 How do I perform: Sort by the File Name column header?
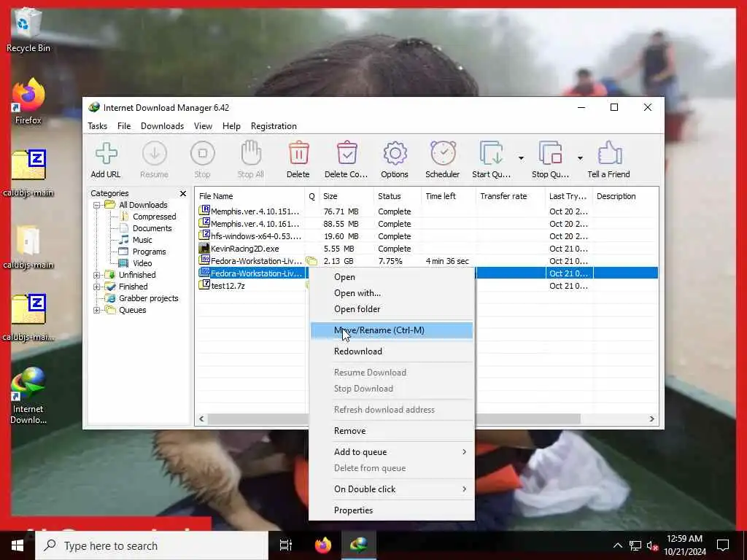pyautogui.click(x=249, y=196)
